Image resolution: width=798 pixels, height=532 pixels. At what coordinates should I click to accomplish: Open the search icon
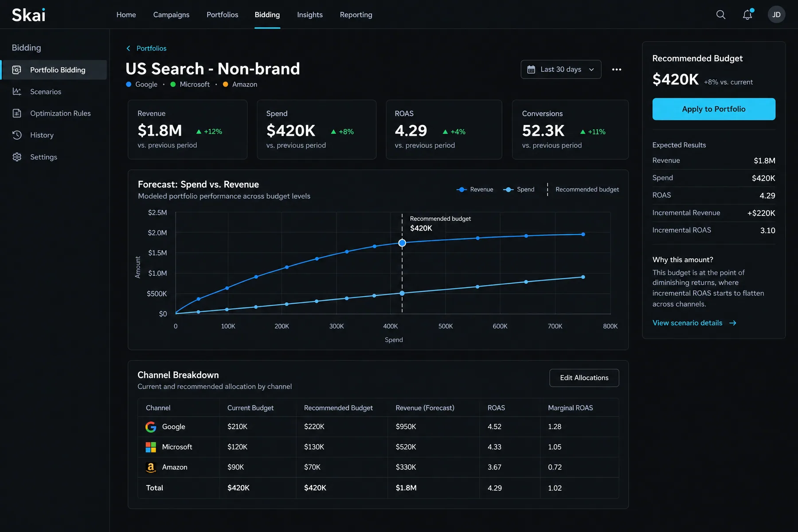pyautogui.click(x=721, y=15)
